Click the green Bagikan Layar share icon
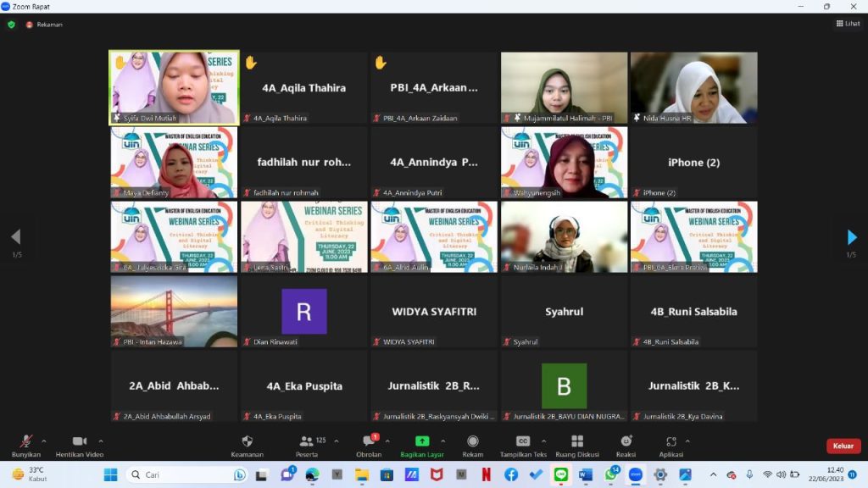868x488 pixels. [422, 441]
